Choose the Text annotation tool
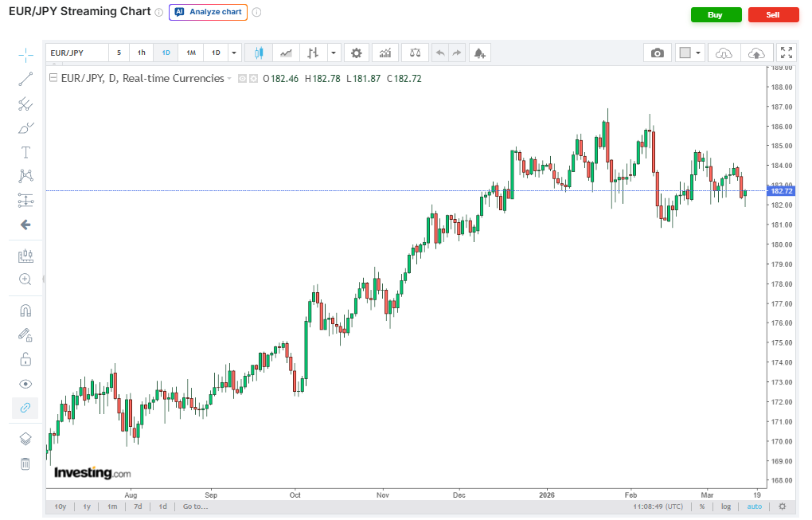The height and width of the screenshot is (520, 812). (x=25, y=152)
